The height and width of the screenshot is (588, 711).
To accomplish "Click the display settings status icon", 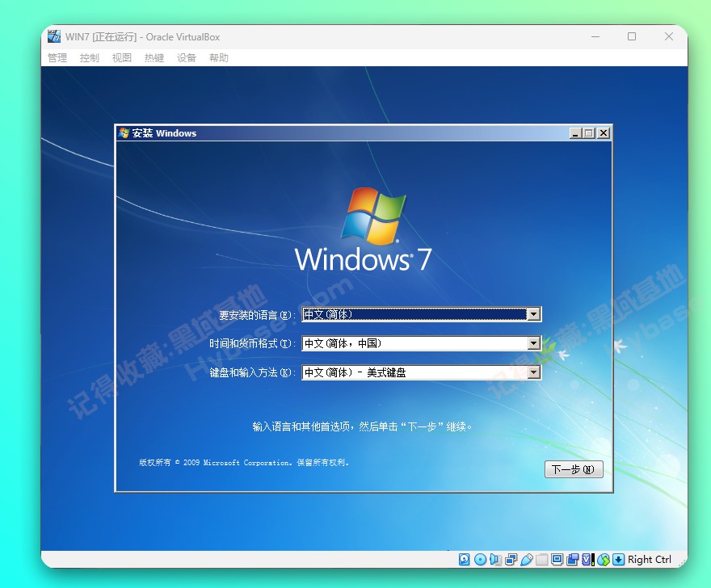I will point(558,559).
